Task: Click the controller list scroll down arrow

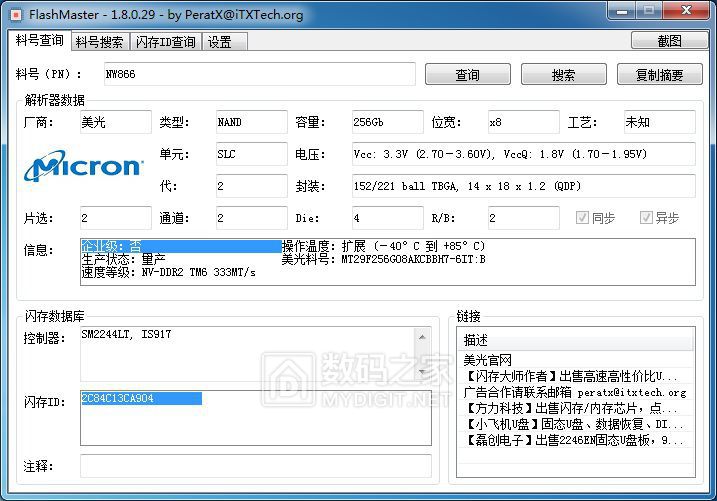Action: pyautogui.click(x=422, y=373)
